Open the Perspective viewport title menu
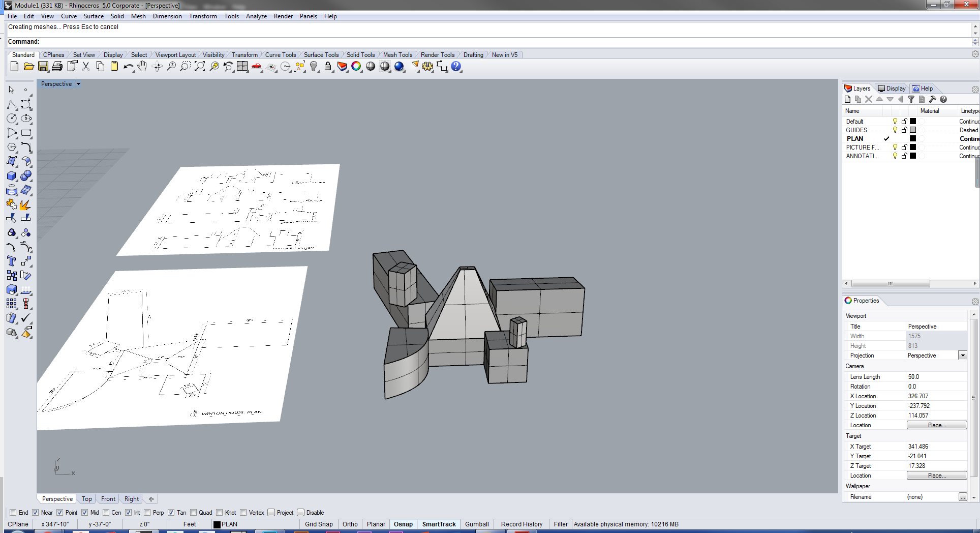This screenshot has width=980, height=533. point(78,84)
